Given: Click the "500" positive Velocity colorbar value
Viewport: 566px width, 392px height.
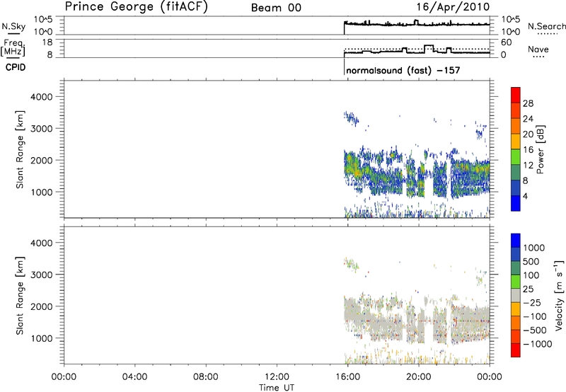Looking at the screenshot, I should pos(531,262).
